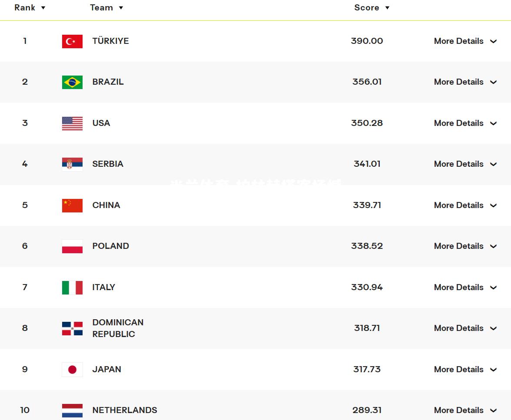
Task: Click the Serbia flag icon
Action: click(x=72, y=164)
